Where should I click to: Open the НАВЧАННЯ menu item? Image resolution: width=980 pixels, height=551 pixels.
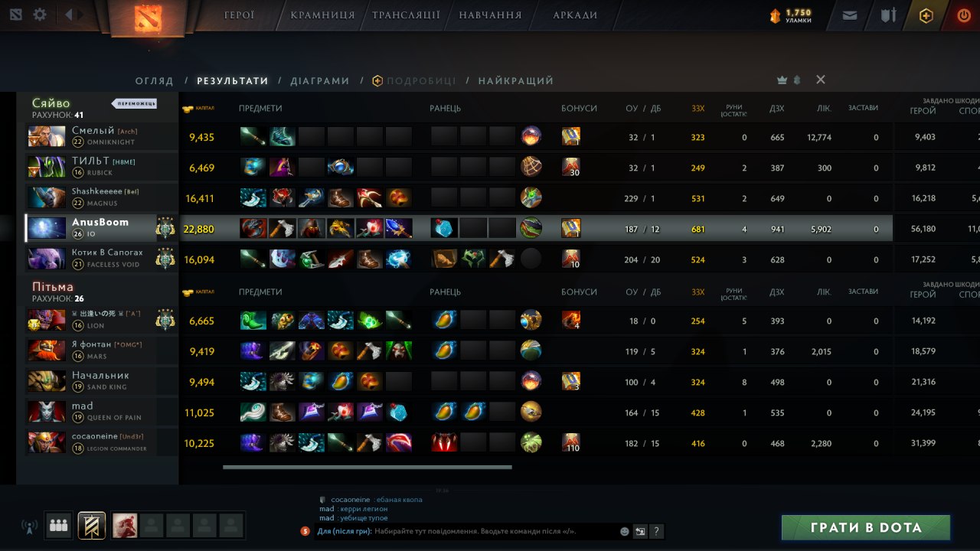coord(490,15)
